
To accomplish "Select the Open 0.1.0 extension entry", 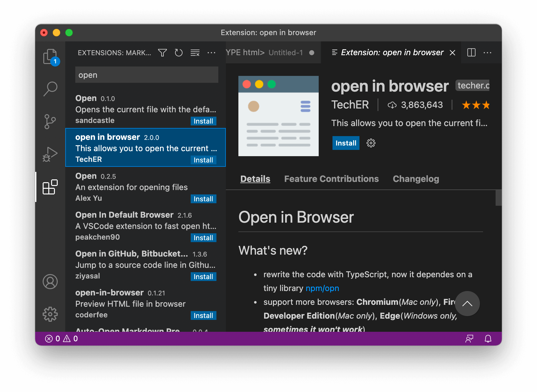I will tap(146, 109).
